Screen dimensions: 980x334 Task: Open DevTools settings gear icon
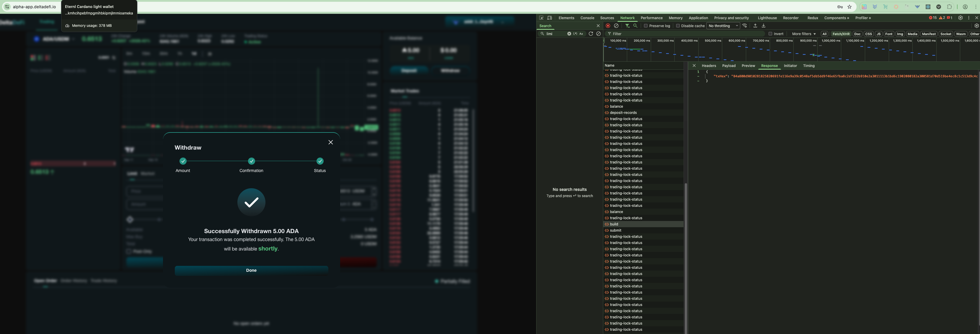(x=960, y=18)
